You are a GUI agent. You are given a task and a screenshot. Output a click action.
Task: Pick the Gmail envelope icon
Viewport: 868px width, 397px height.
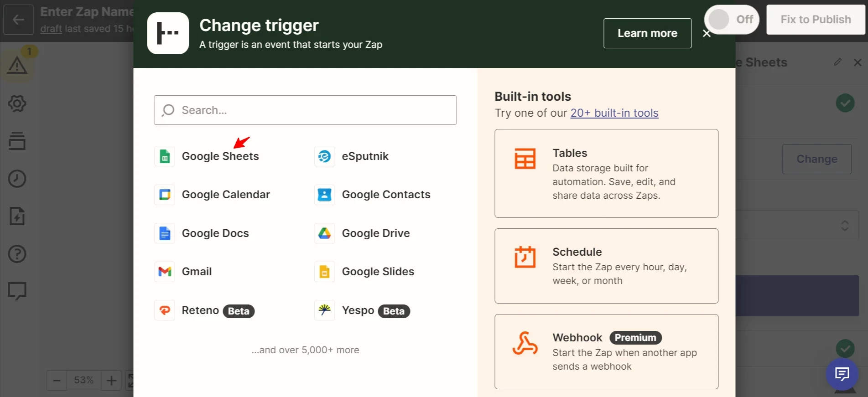[x=165, y=272]
